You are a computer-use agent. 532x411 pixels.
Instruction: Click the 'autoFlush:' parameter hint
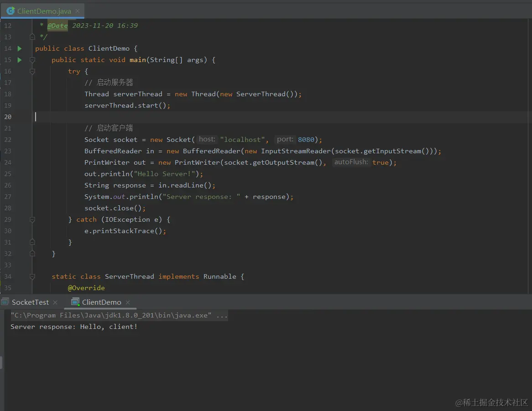pyautogui.click(x=351, y=162)
